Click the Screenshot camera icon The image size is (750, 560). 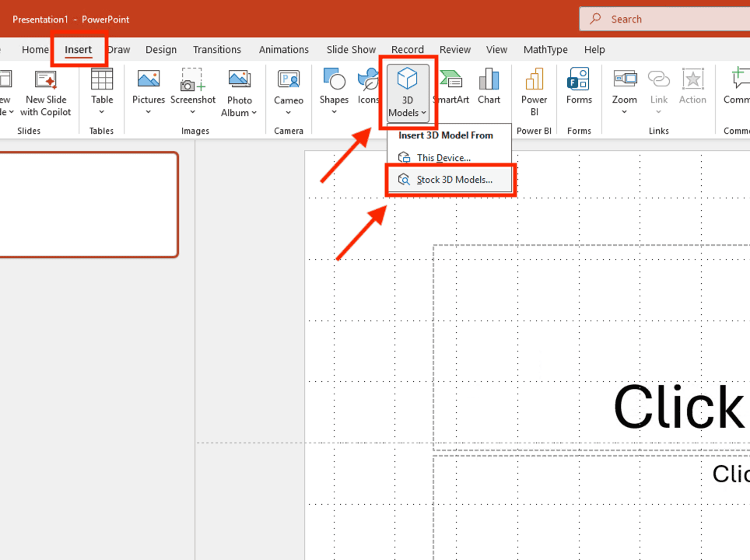(193, 79)
